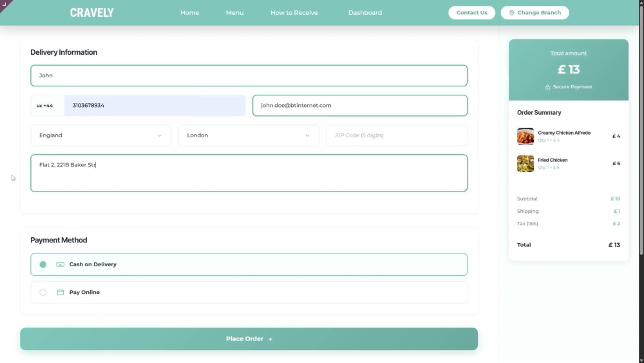Click the Pay Online label

pyautogui.click(x=84, y=292)
